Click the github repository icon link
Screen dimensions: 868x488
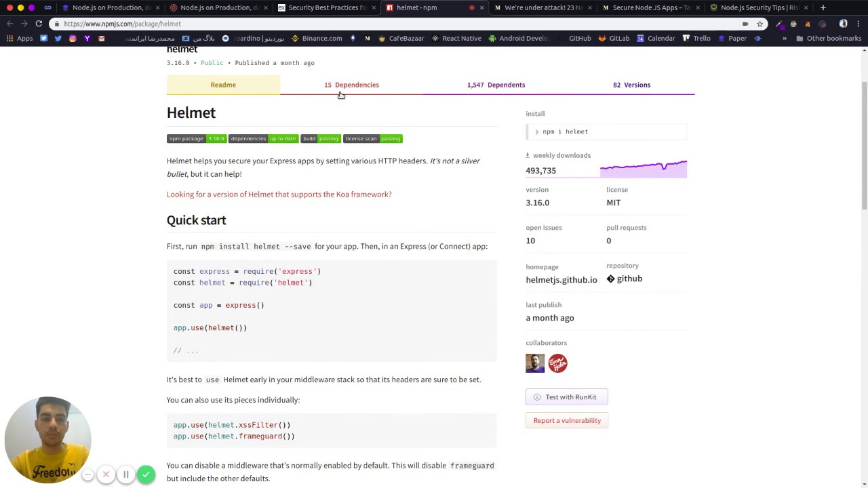point(625,279)
